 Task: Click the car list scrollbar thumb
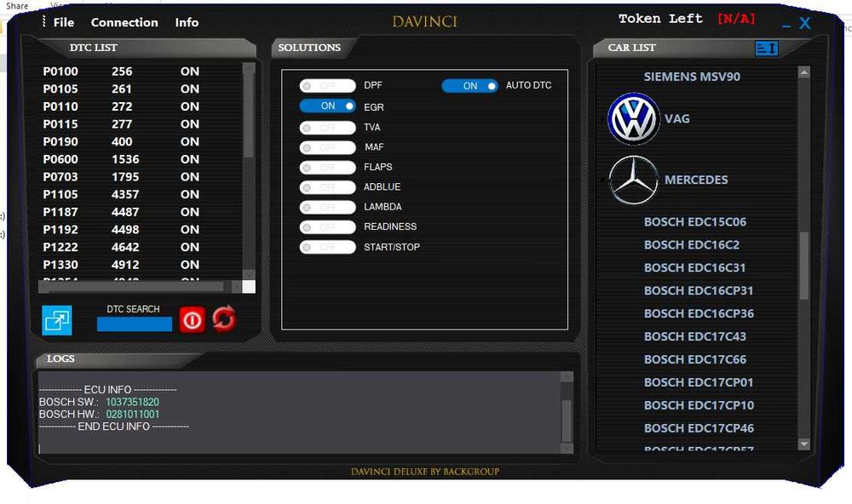point(804,265)
